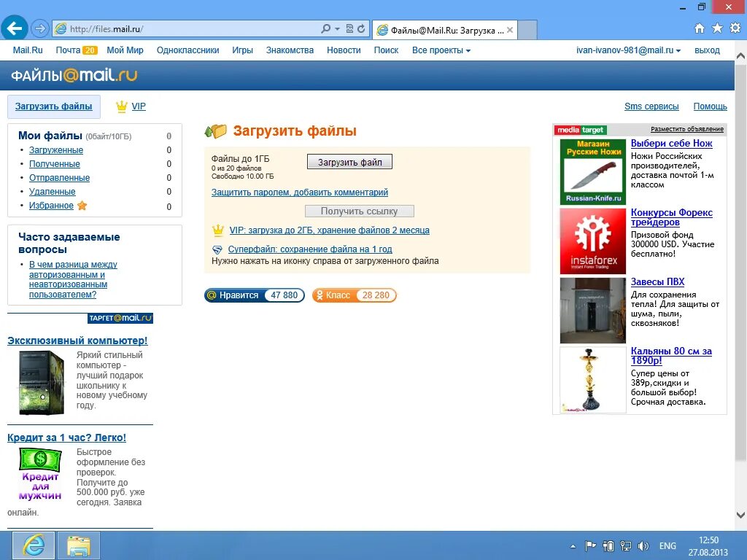Click the browser forward arrow button

[40, 29]
